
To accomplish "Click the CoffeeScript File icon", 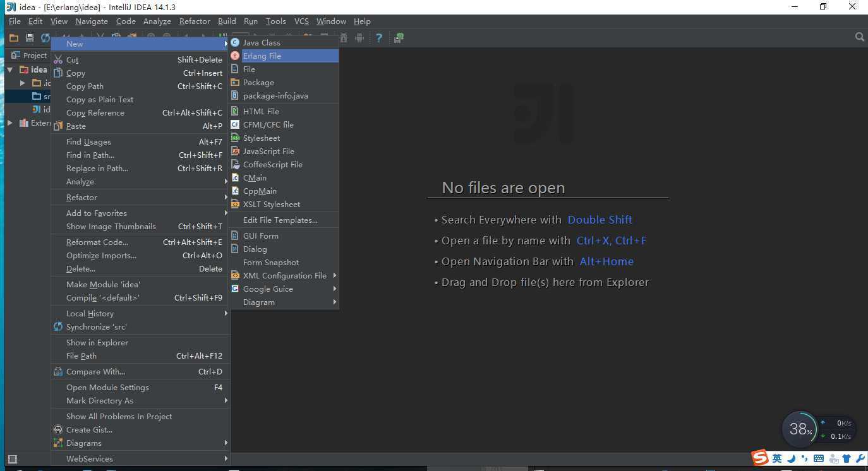I will [235, 164].
